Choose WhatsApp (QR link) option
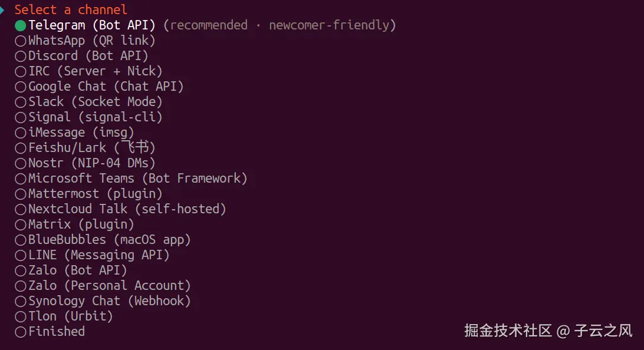Screen dimensions: 644x350 click(83, 40)
